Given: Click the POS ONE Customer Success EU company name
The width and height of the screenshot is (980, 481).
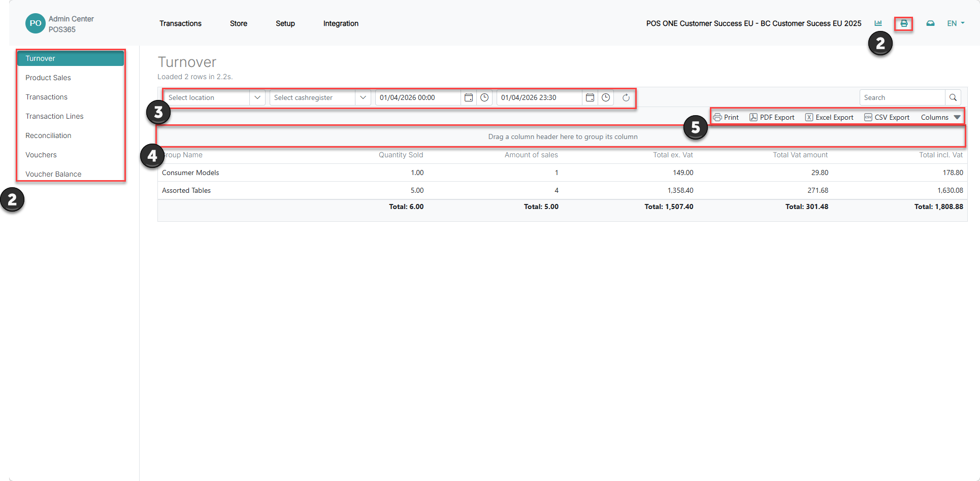Looking at the screenshot, I should [x=754, y=23].
